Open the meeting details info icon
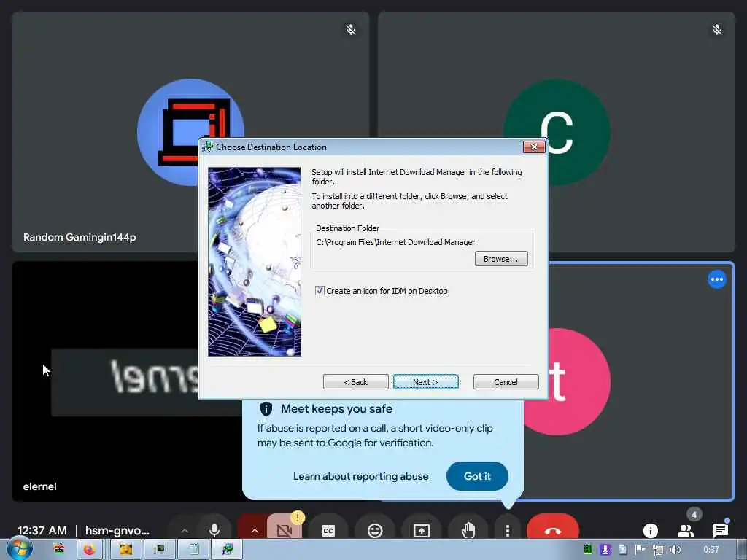This screenshot has width=747, height=560. (650, 530)
